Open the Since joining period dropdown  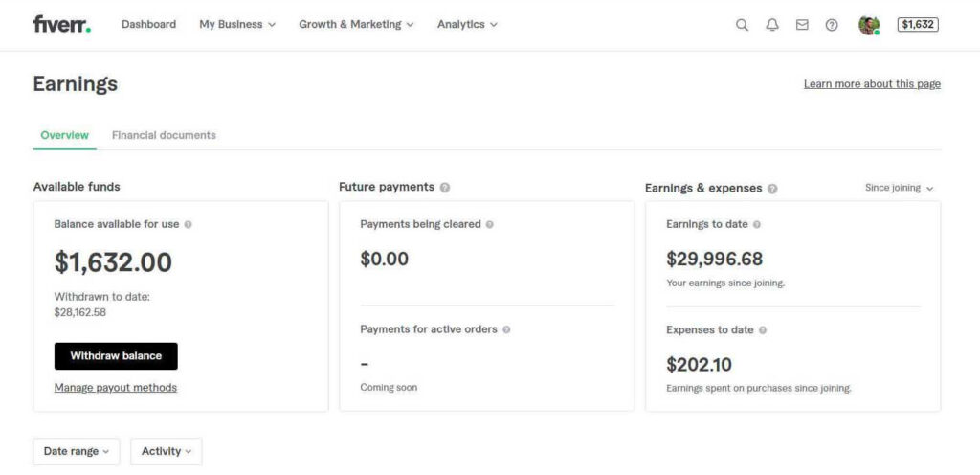click(x=899, y=188)
